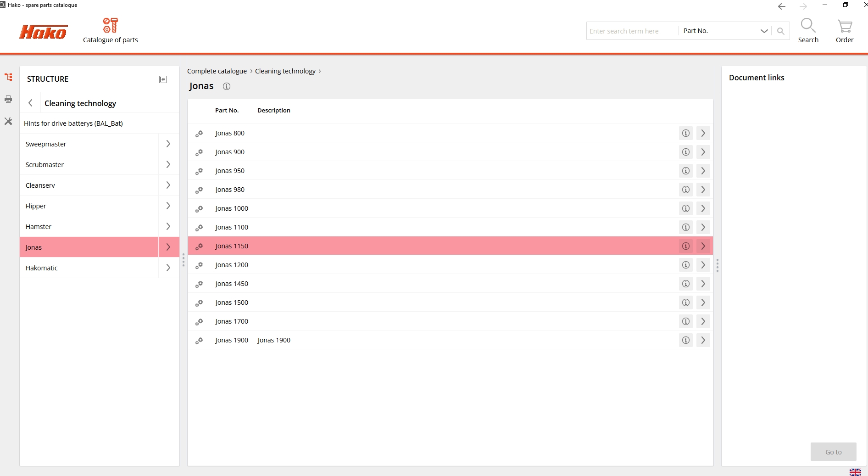Show info next to Jonas heading
The height and width of the screenshot is (476, 868).
226,86
